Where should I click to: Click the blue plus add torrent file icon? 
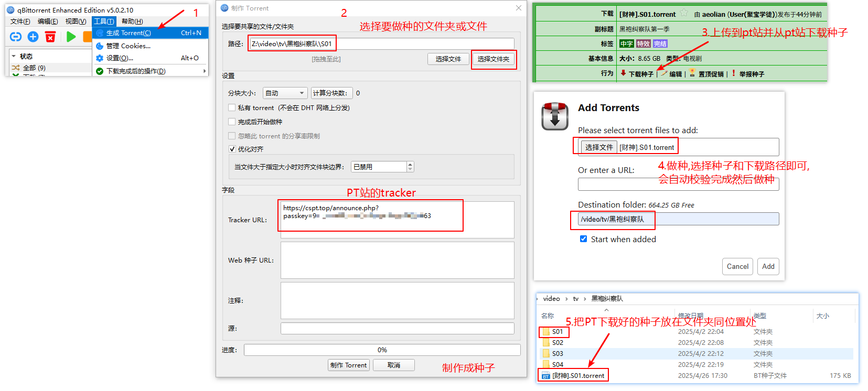pyautogui.click(x=33, y=36)
